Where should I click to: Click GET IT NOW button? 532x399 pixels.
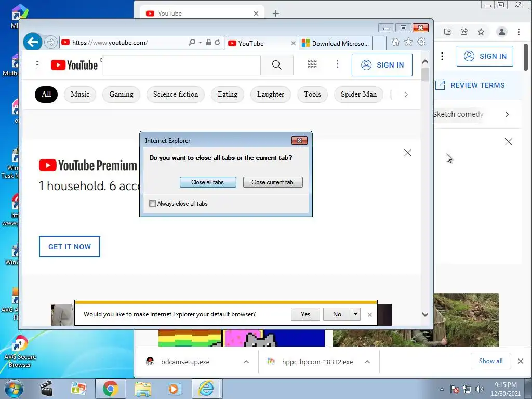pos(70,247)
